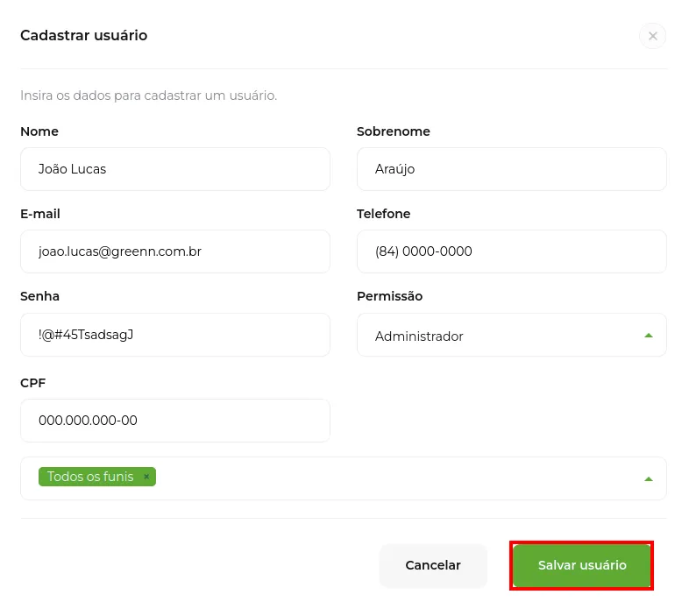Close the Cadastrar usuário dialog
Image resolution: width=689 pixels, height=616 pixels.
tap(652, 36)
